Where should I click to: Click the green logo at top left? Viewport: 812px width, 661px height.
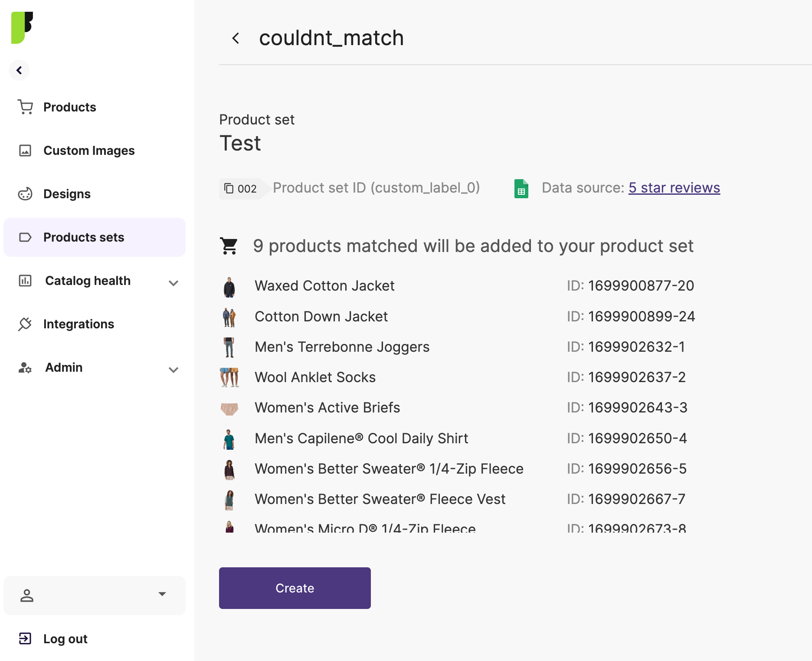(22, 28)
